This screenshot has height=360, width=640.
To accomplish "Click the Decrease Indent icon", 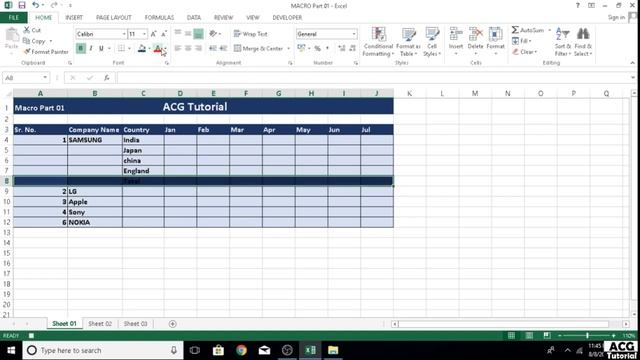I will point(213,48).
